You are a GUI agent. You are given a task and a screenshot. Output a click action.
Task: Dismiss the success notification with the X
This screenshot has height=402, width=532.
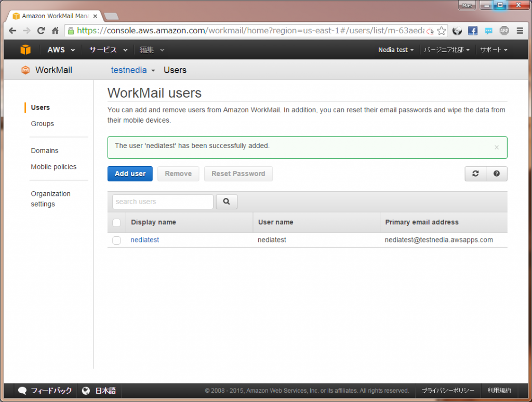click(x=496, y=147)
